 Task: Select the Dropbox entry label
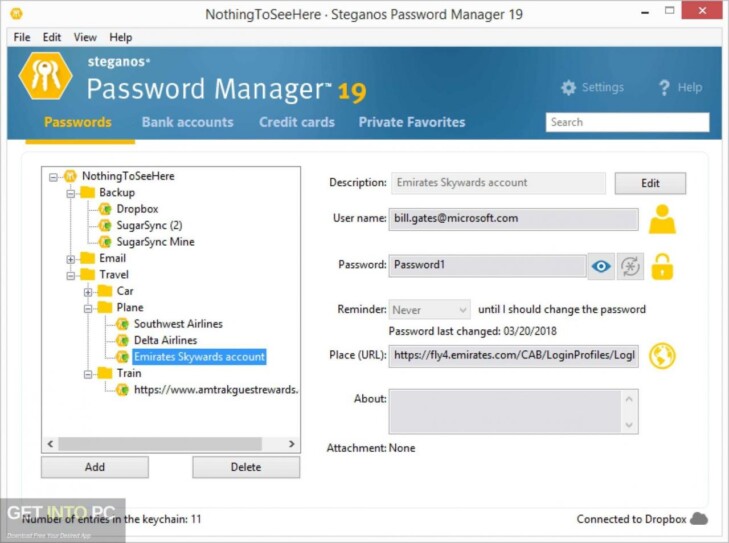(x=137, y=209)
